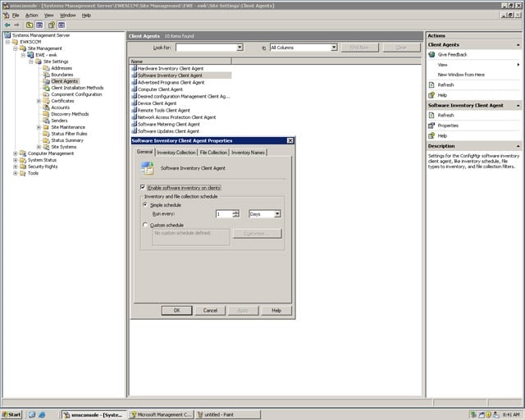Viewport: 525px width, 420px height.
Task: Click the Up one level folder icon
Action: tap(30, 25)
